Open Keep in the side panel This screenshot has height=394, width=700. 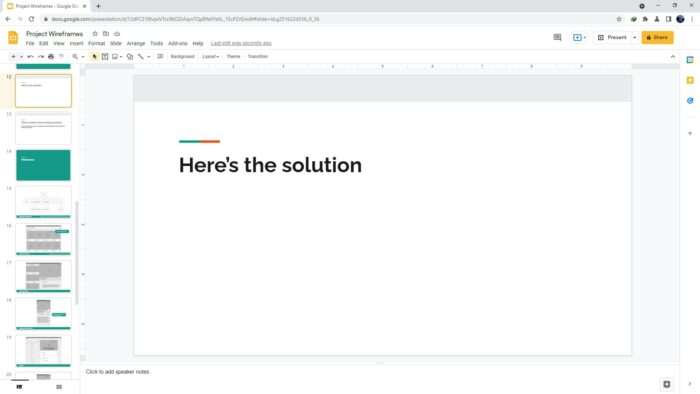pos(690,80)
